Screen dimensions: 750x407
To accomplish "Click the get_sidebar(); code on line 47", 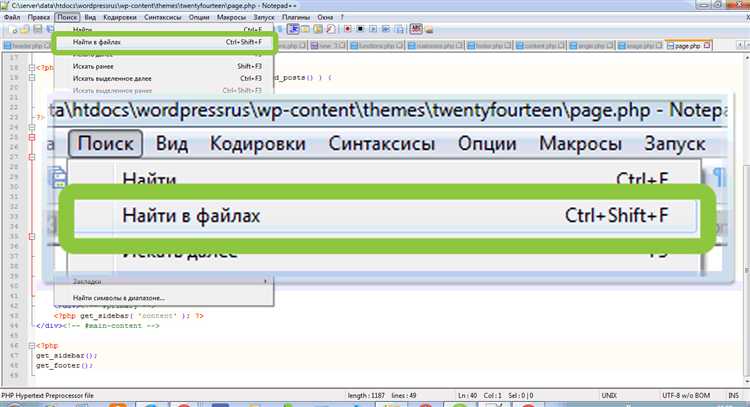I will click(x=66, y=355).
